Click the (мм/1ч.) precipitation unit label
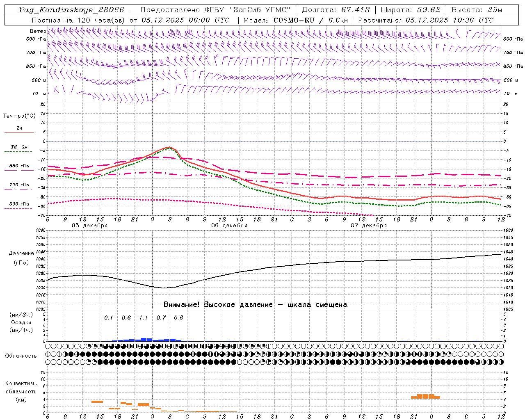 coord(21,330)
